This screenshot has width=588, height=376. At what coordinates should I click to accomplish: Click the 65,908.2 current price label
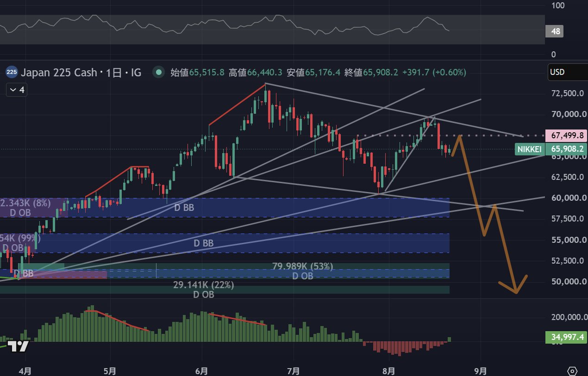[x=567, y=149]
